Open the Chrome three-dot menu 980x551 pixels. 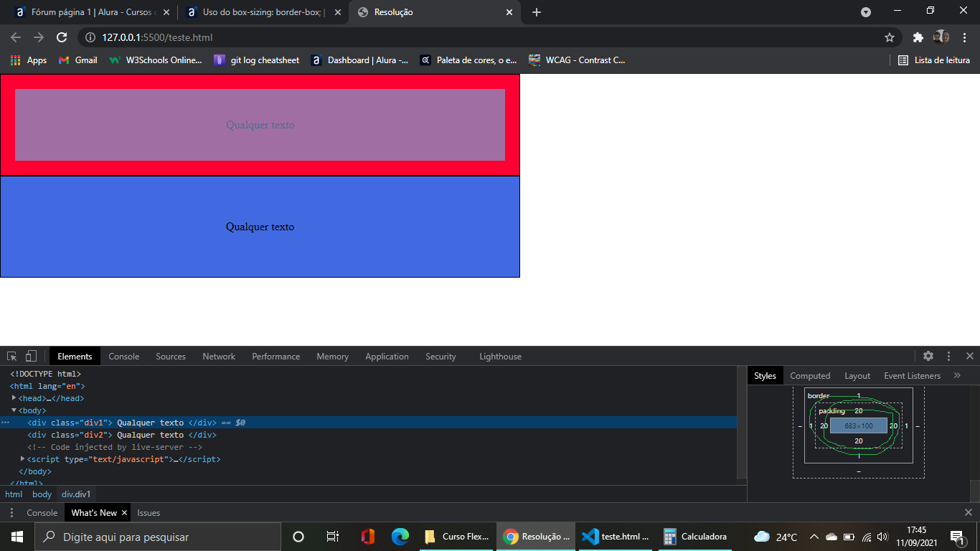pyautogui.click(x=964, y=37)
